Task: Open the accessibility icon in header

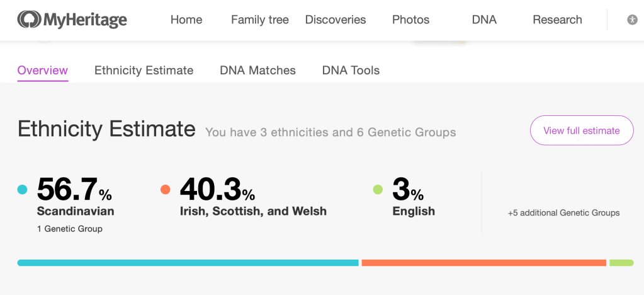Action: coord(632,20)
